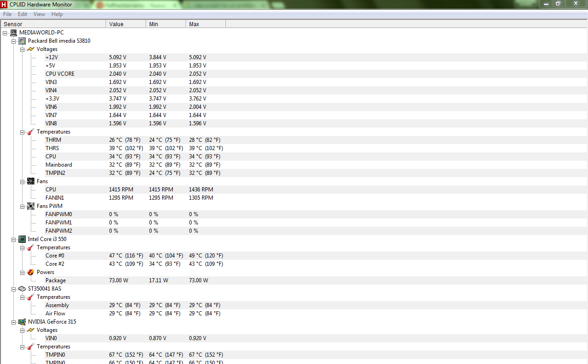Open the View menu
The height and width of the screenshot is (364, 588).
(x=40, y=14)
